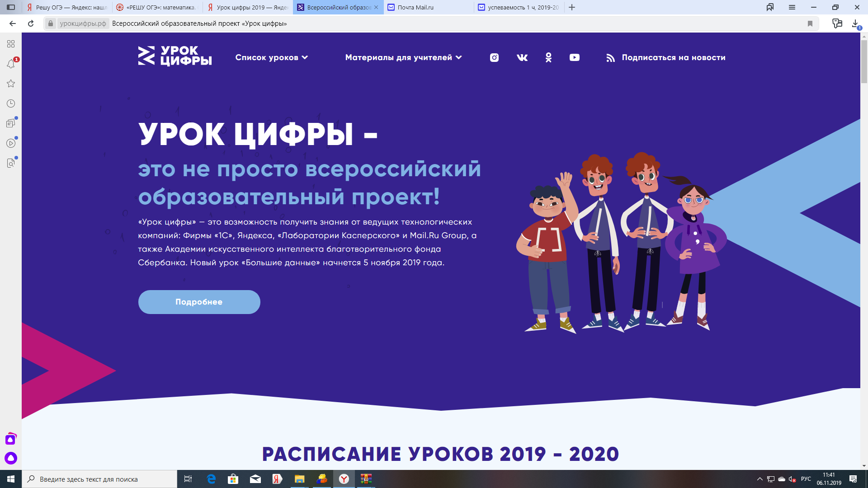The image size is (868, 488).
Task: Open the Instagram social icon
Action: (x=494, y=57)
